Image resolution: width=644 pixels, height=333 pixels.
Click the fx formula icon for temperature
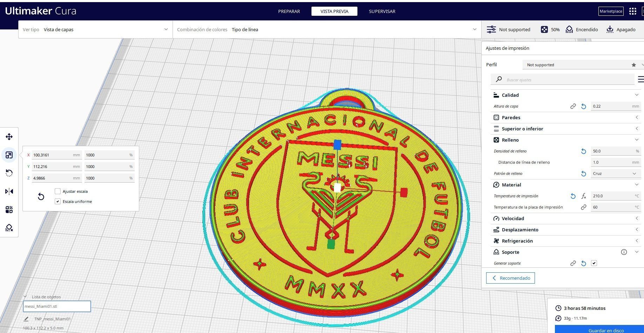pos(584,196)
